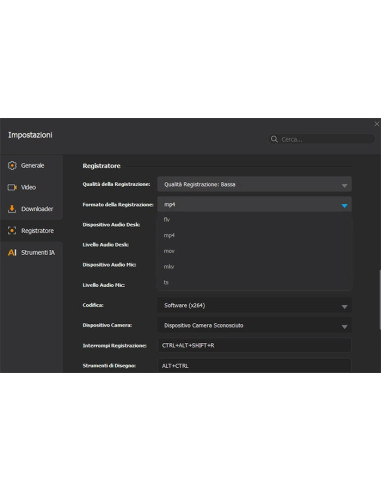The height and width of the screenshot is (492, 381).
Task: Click the Livello Audio Mic label
Action: pos(104,285)
